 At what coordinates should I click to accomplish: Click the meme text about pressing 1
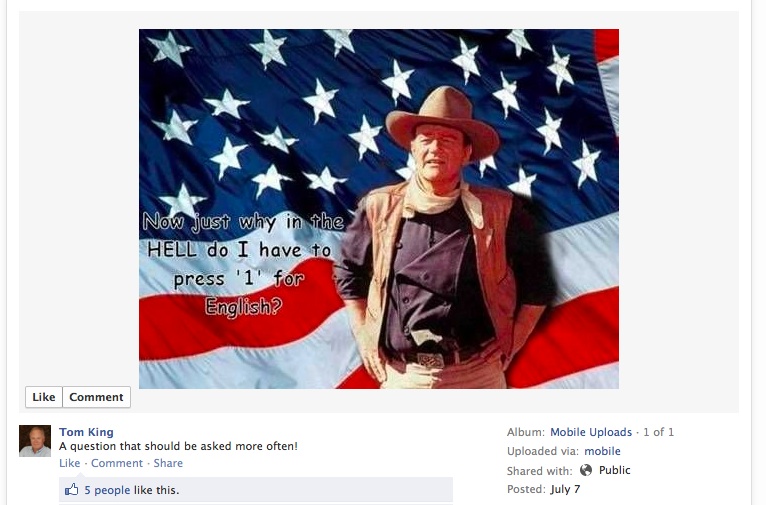click(243, 264)
